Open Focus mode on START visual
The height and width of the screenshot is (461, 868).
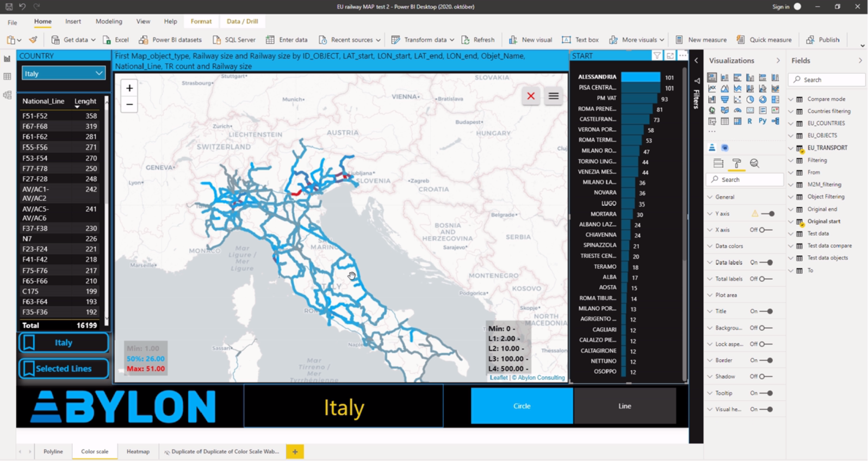[670, 56]
